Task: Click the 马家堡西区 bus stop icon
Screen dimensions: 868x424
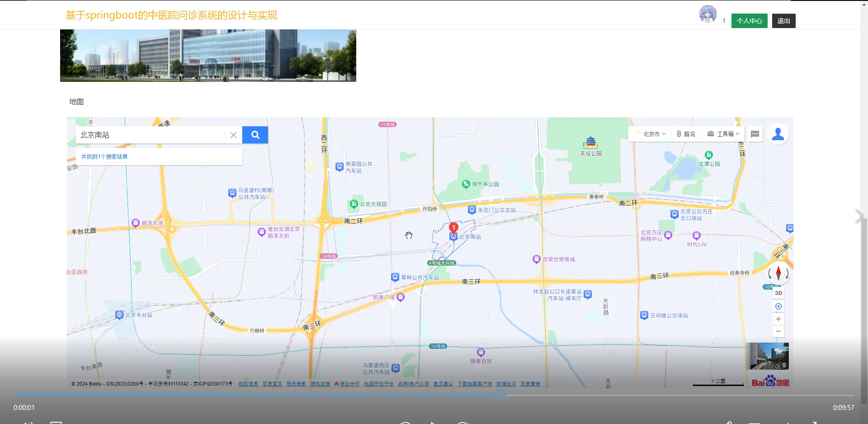Action: point(396,368)
